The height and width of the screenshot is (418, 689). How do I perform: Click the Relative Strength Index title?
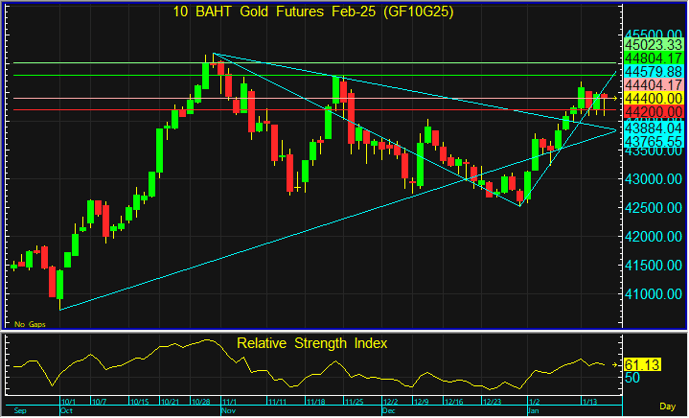pos(312,343)
